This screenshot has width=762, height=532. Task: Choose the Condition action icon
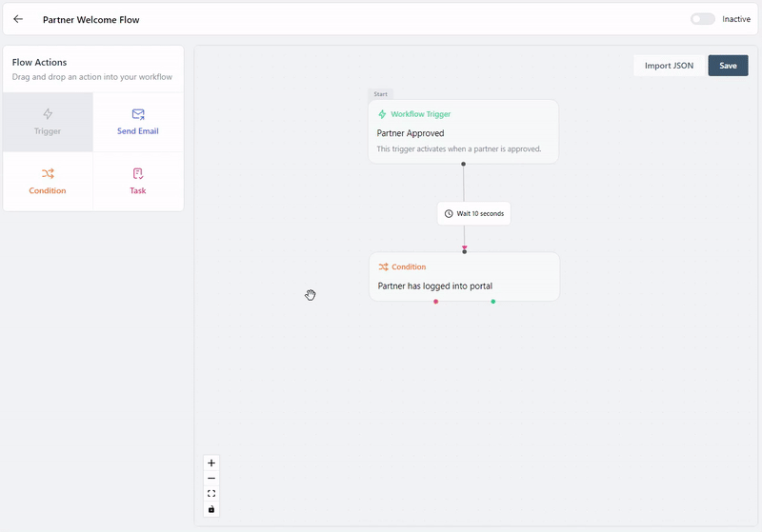pos(48,173)
